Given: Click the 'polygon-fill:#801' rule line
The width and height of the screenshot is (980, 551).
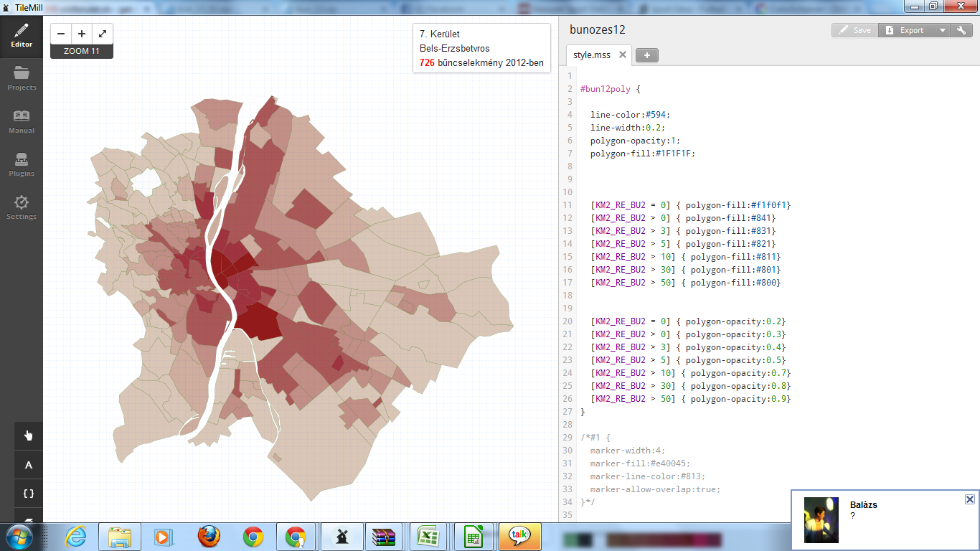Looking at the screenshot, I should [x=686, y=270].
